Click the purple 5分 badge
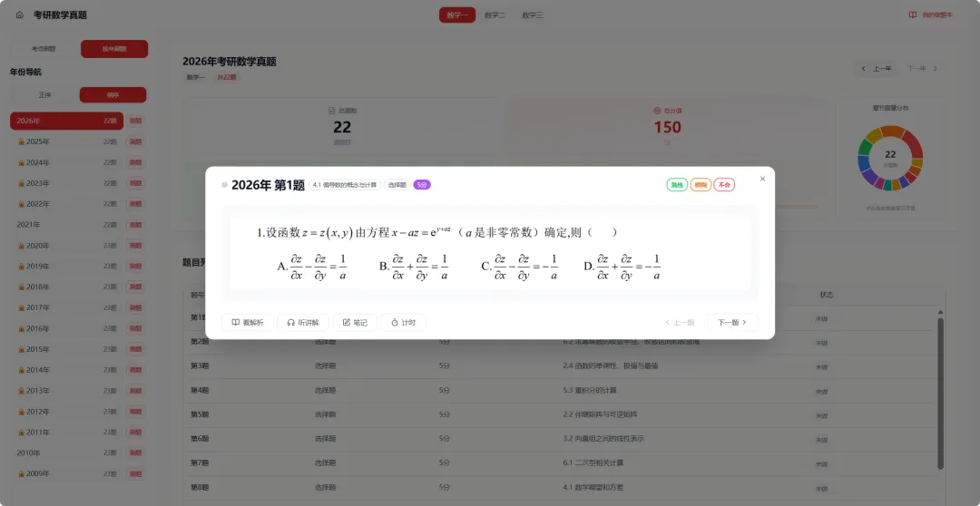The image size is (980, 506). tap(422, 185)
